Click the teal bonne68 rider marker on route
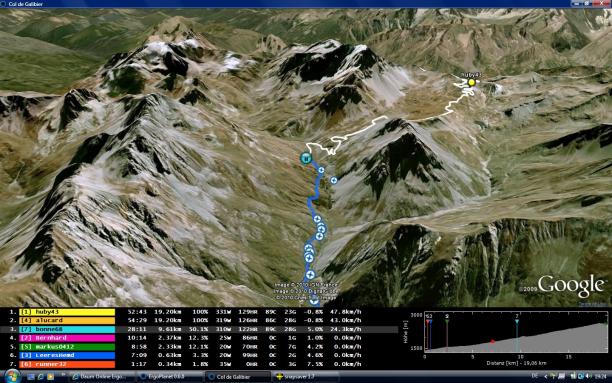The width and height of the screenshot is (612, 383). click(306, 158)
